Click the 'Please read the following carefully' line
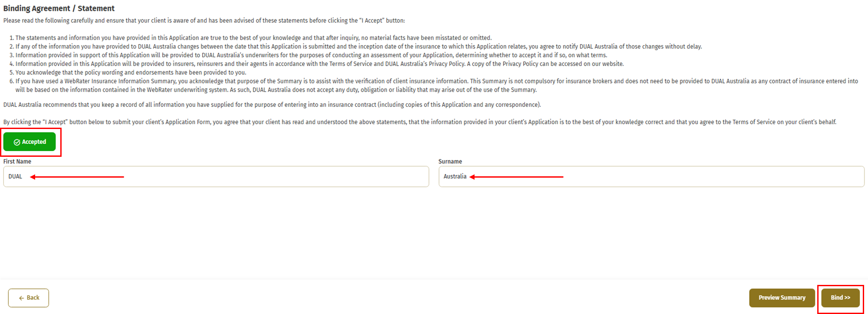Image resolution: width=868 pixels, height=314 pixels. tap(204, 20)
